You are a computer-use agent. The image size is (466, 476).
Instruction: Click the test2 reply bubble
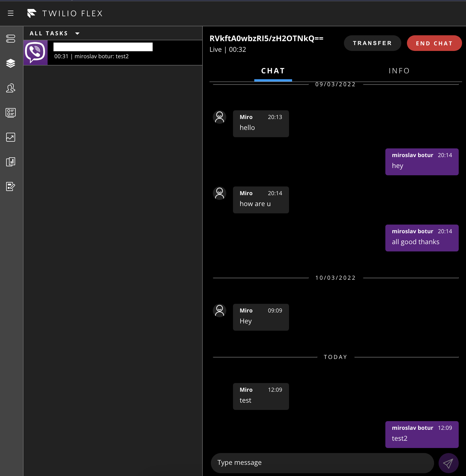[x=422, y=435]
